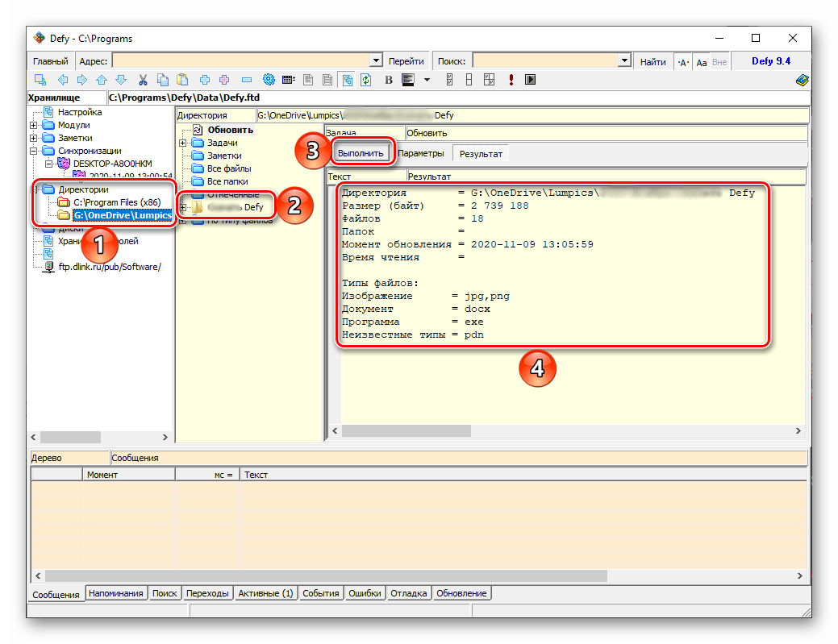Click the Перейти button
This screenshot has height=644, width=838.
[x=406, y=61]
